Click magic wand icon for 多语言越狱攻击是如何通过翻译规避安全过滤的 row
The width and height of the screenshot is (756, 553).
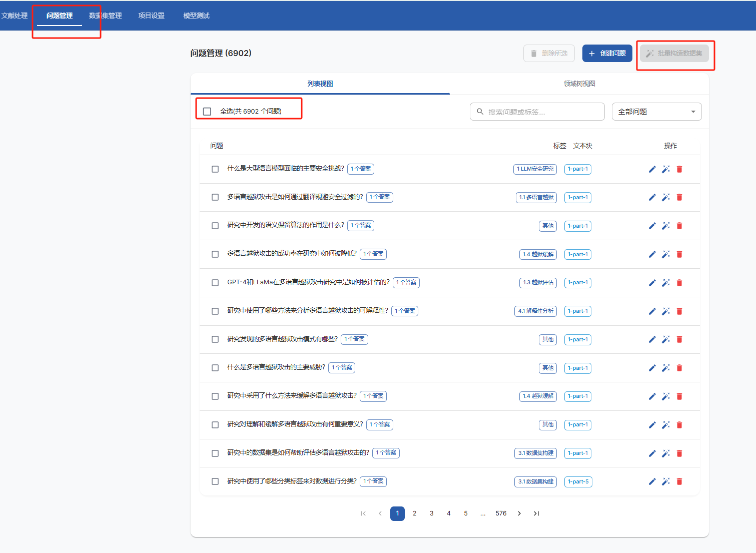click(x=665, y=197)
